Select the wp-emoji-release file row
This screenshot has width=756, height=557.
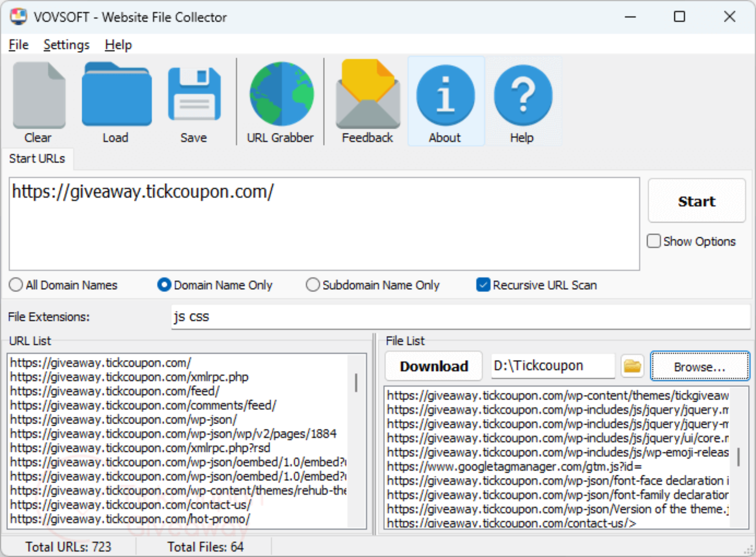click(557, 453)
